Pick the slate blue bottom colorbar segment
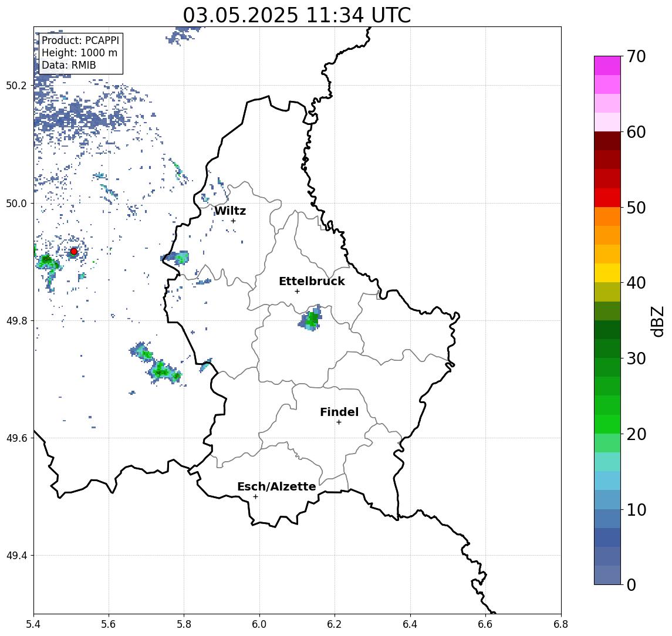Viewport: 672px width, 636px height. (x=607, y=575)
